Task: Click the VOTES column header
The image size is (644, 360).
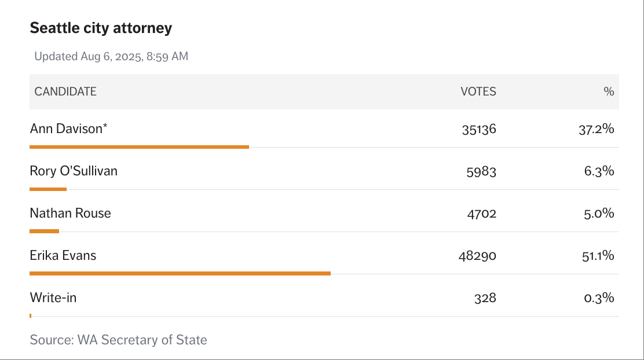Action: point(478,91)
